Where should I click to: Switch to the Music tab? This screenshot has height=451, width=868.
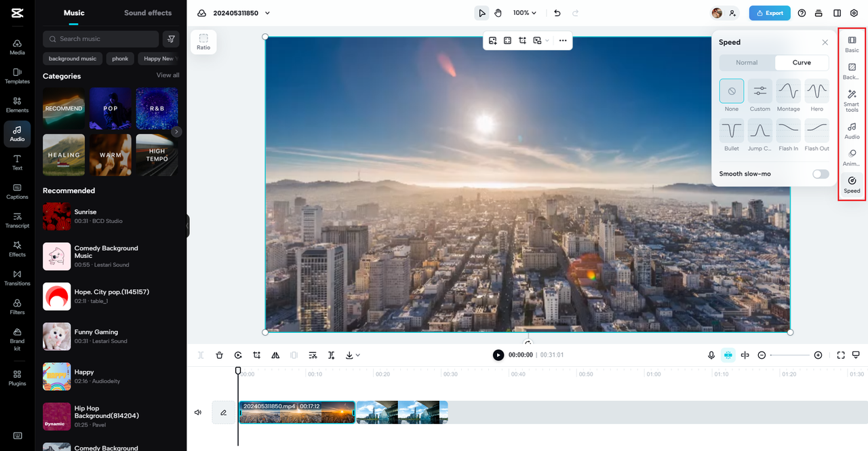(x=74, y=13)
